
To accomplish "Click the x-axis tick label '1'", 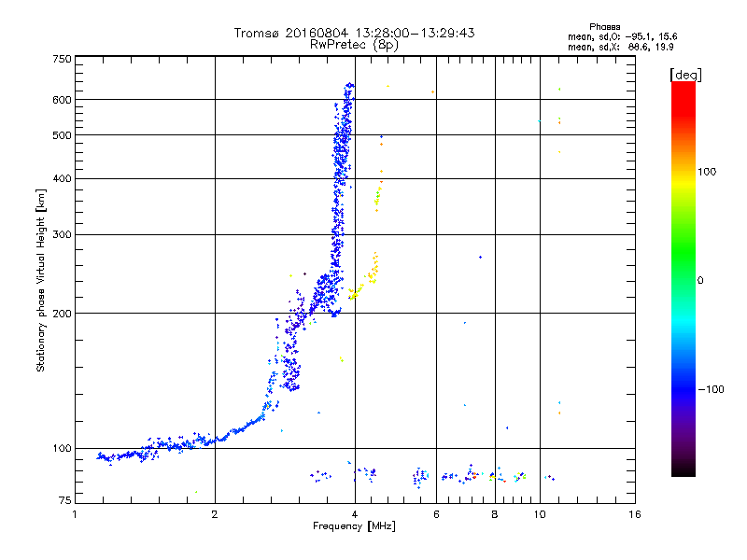I will tap(75, 514).
